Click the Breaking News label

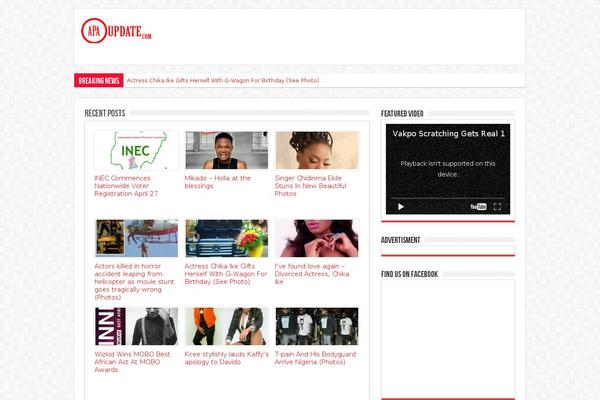click(99, 80)
